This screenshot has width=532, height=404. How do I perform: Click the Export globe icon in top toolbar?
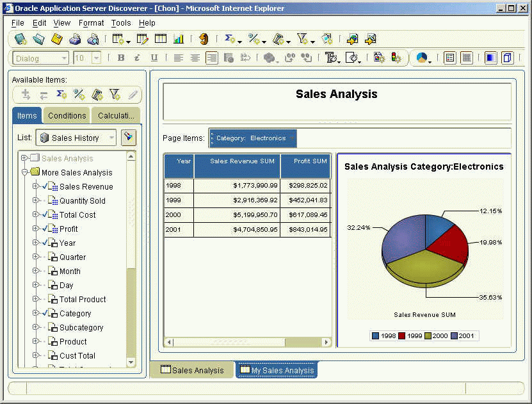click(352, 39)
